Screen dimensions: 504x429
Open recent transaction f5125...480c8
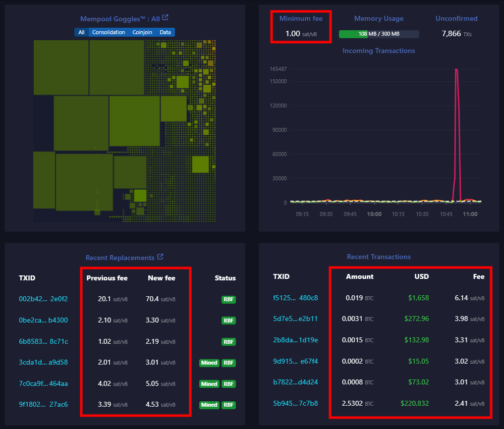295,298
